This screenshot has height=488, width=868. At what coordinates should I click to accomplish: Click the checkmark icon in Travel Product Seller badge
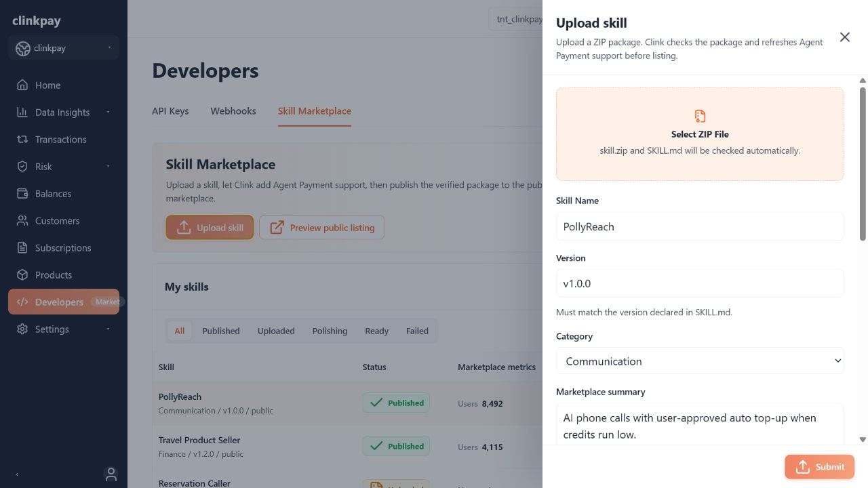tap(376, 446)
